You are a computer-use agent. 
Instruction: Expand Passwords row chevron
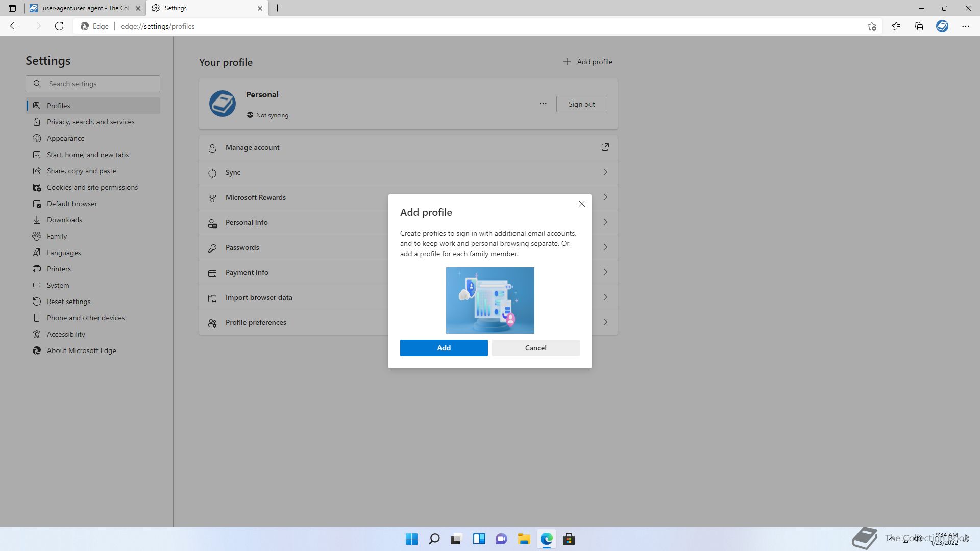(x=605, y=247)
